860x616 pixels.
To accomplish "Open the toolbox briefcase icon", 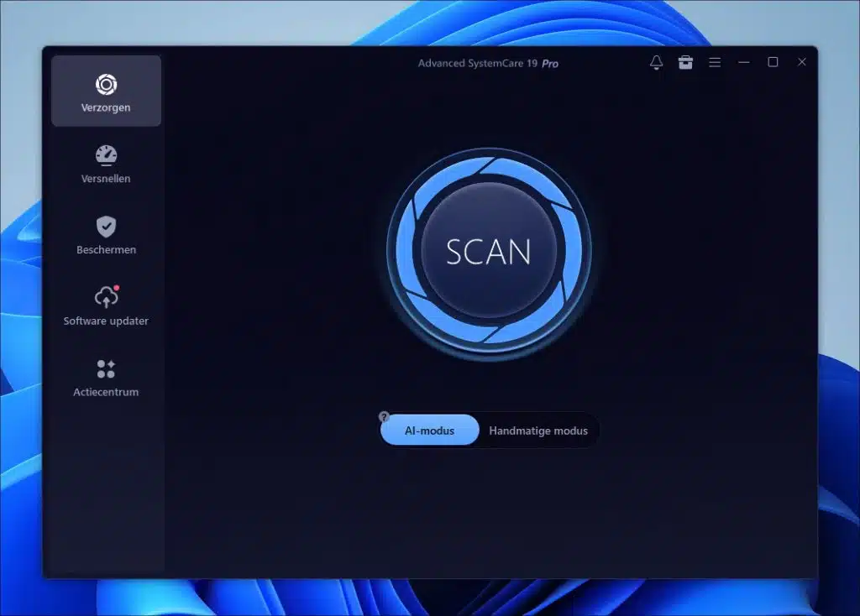I will 685,62.
